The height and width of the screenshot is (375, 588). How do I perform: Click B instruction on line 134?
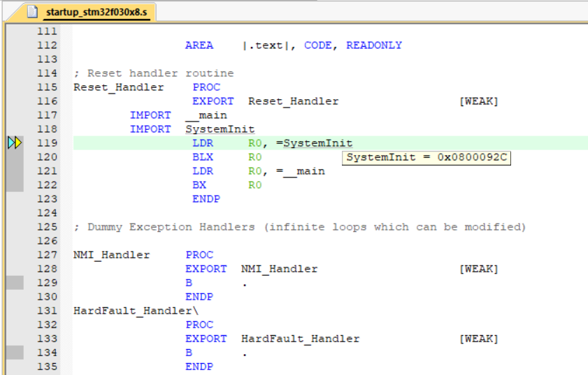[189, 353]
